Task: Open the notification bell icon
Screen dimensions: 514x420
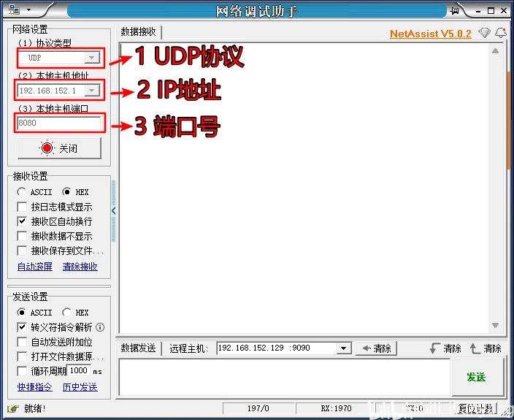Action: click(x=501, y=33)
